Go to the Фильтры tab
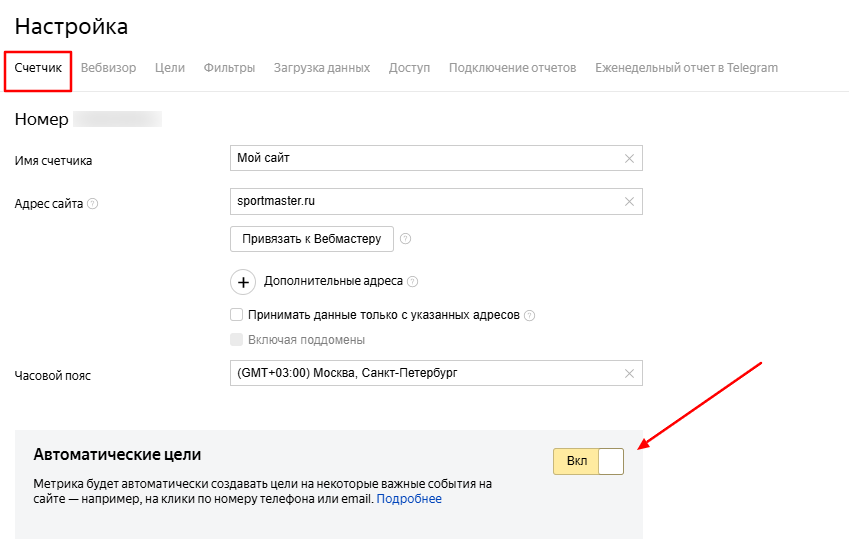 pyautogui.click(x=229, y=68)
